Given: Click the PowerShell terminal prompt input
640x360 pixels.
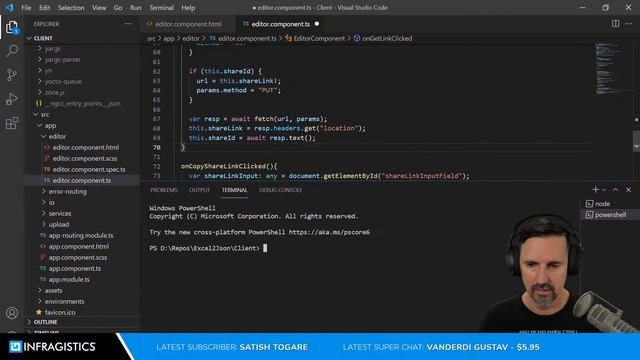Looking at the screenshot, I should pos(265,248).
